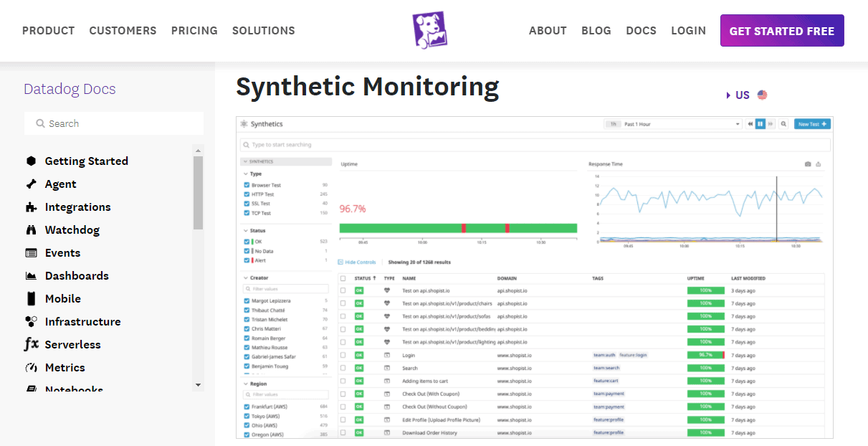This screenshot has width=868, height=446.
Task: Toggle the Browser Test checkbox
Action: 247,185
